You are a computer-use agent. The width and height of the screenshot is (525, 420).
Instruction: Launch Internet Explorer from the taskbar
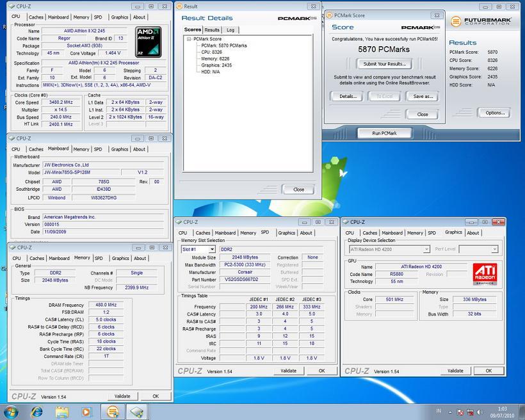[x=36, y=412]
